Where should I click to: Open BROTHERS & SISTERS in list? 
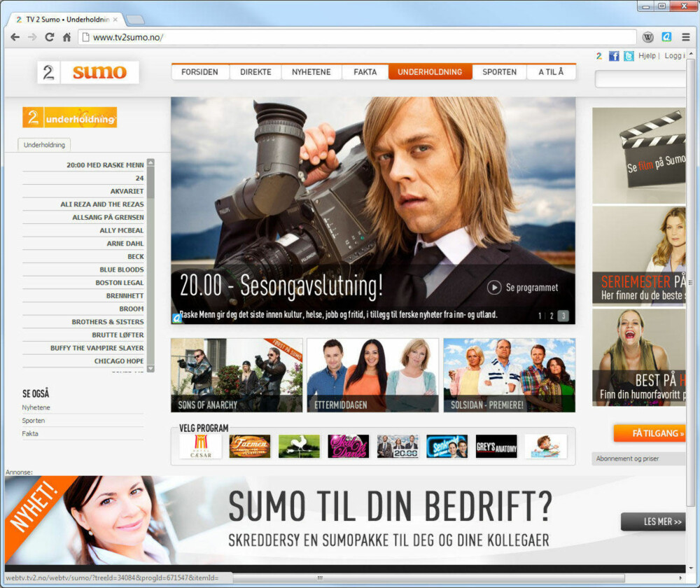tap(108, 322)
